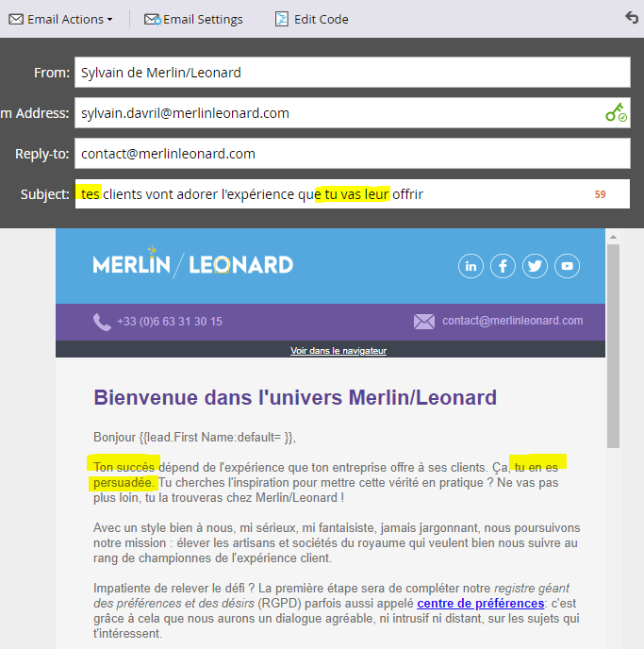This screenshot has width=644, height=649.
Task: Click the paragraph starting Avec un style
Action: [x=337, y=543]
